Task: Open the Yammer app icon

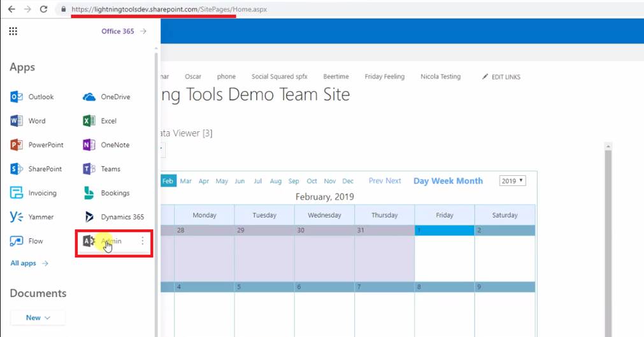Action: coord(17,217)
